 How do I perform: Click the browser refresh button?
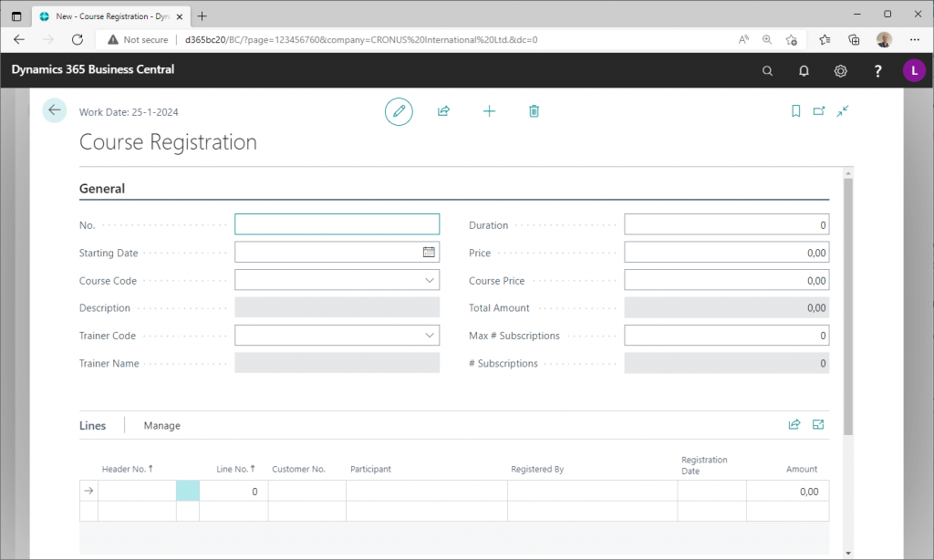click(x=78, y=39)
